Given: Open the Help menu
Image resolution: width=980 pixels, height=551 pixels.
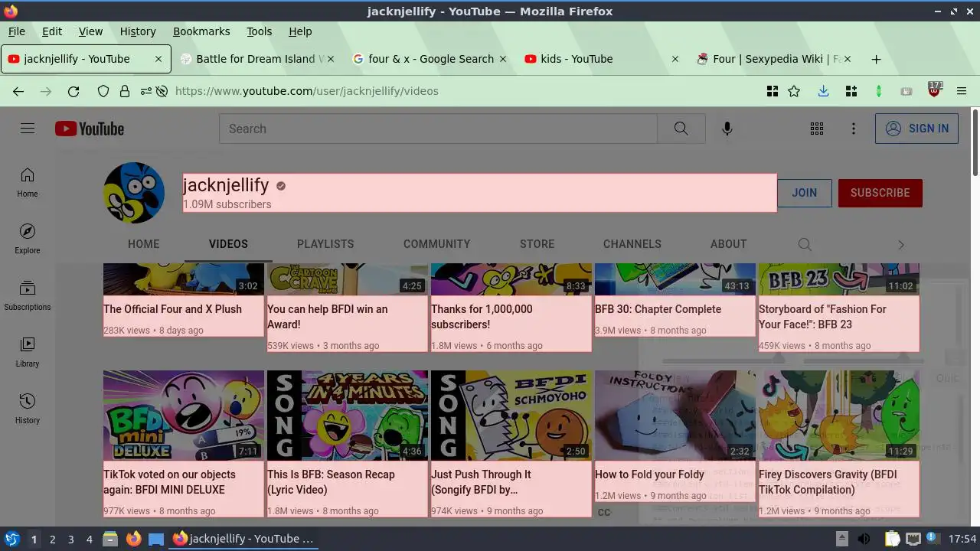Looking at the screenshot, I should pos(300,31).
